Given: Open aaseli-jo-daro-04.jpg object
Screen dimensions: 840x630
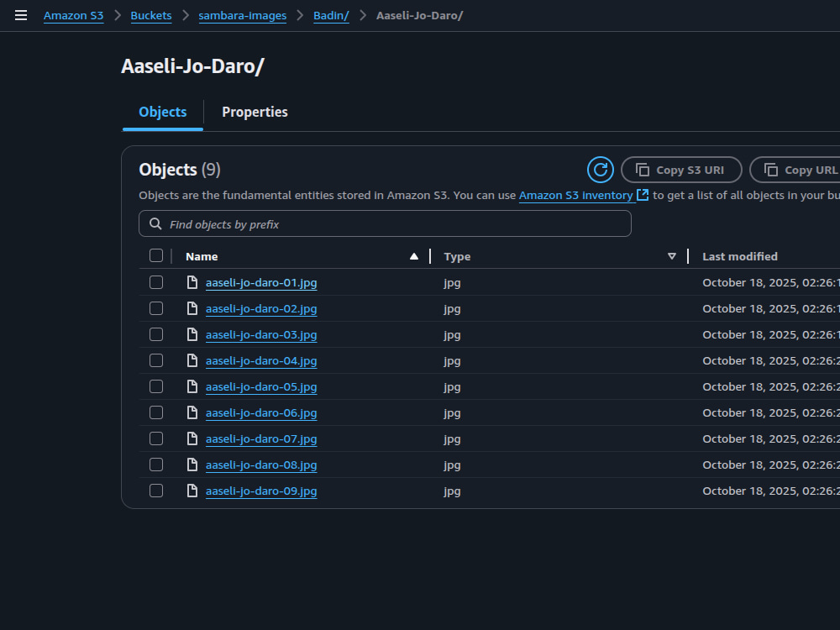Looking at the screenshot, I should coord(261,361).
